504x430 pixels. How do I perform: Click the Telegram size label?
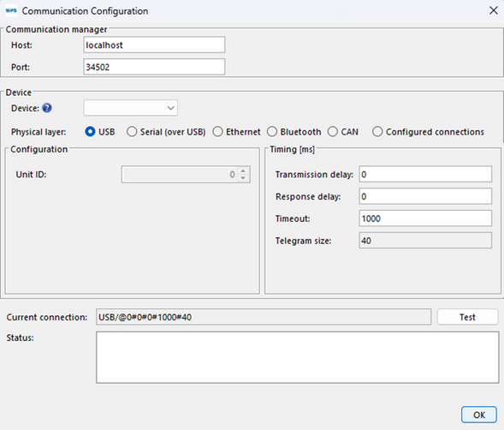point(303,241)
